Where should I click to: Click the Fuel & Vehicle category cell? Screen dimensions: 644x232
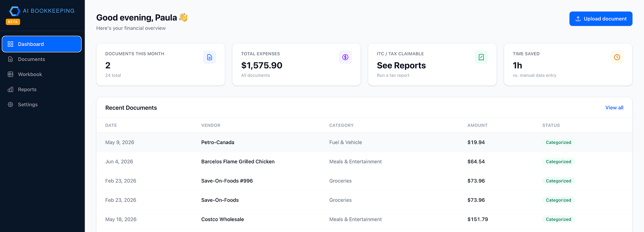point(346,142)
